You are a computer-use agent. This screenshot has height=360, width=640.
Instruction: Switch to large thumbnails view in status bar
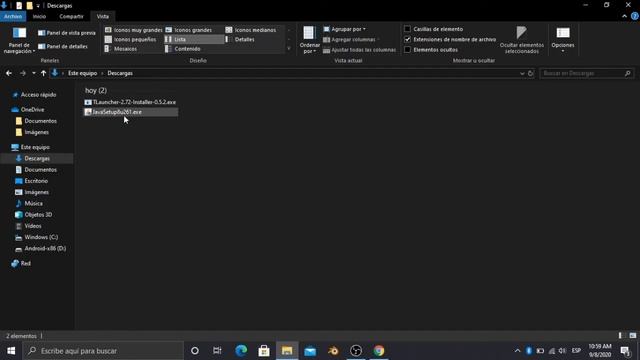pos(633,336)
